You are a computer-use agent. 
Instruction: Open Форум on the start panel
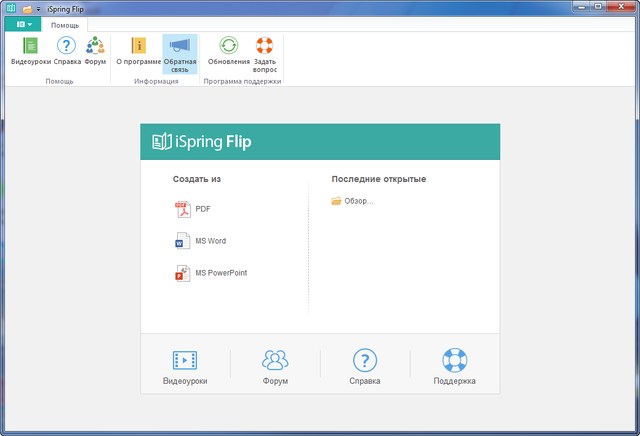click(275, 367)
